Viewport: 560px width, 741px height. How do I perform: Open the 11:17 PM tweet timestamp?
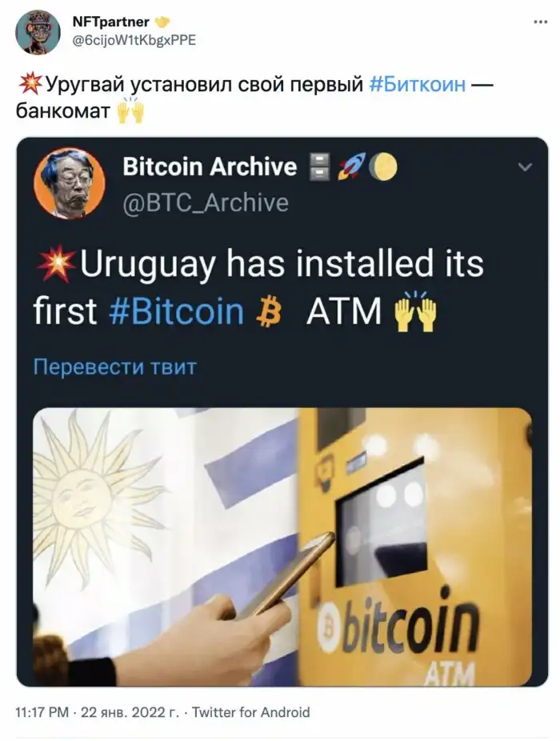tap(42, 712)
